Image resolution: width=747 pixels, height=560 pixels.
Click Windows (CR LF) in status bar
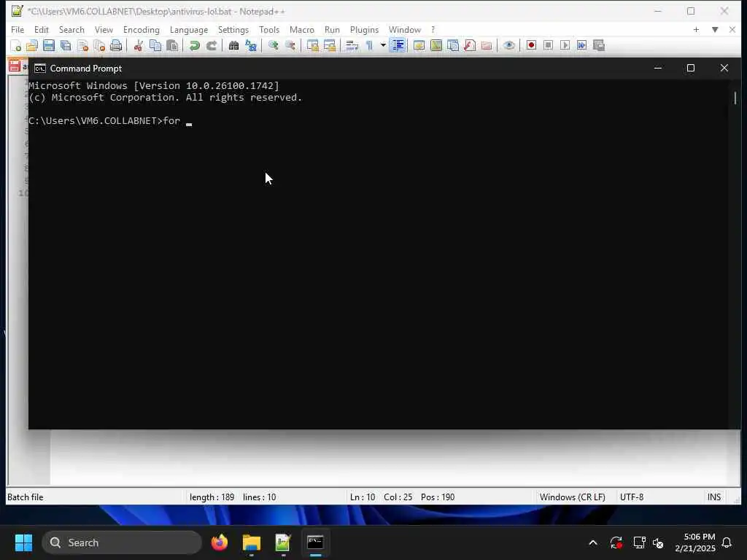click(x=572, y=497)
